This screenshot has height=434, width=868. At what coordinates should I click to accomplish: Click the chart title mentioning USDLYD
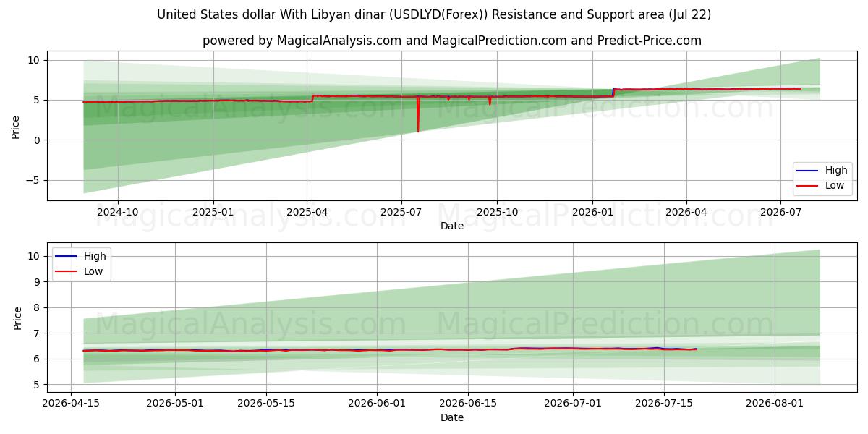point(434,14)
